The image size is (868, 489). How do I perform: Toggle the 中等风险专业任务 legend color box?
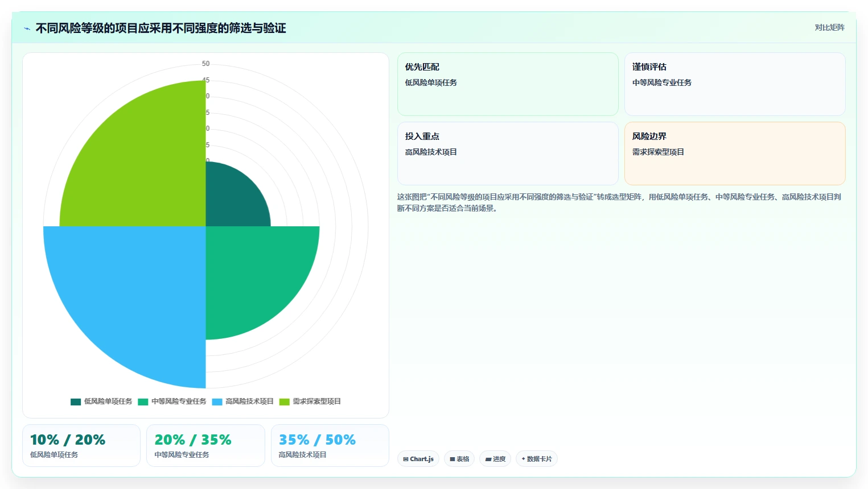[143, 401]
